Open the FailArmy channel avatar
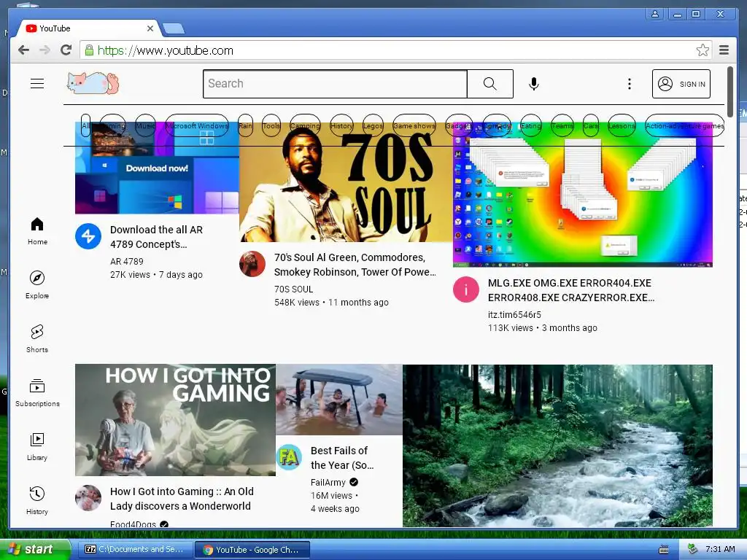Image resolution: width=747 pixels, height=560 pixels. tap(289, 457)
